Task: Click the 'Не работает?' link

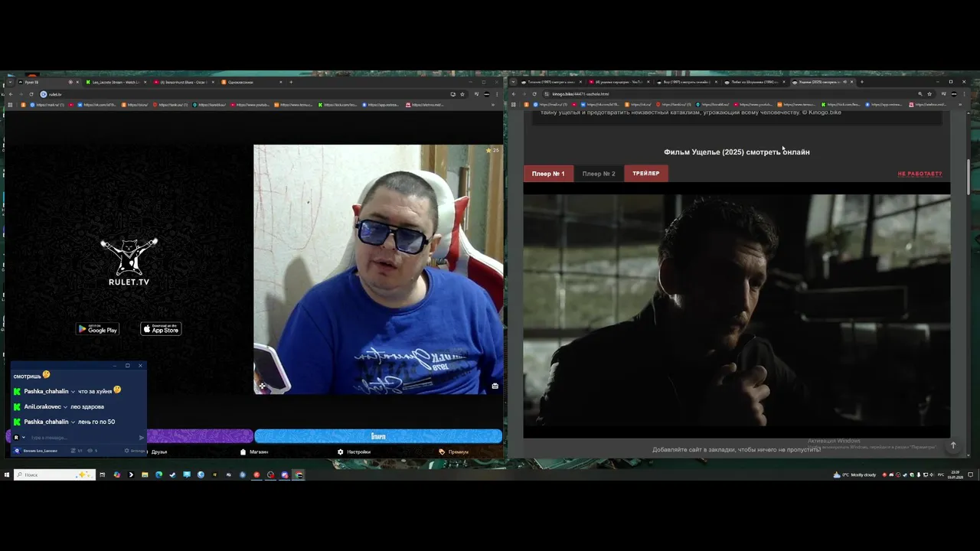Action: 920,174
